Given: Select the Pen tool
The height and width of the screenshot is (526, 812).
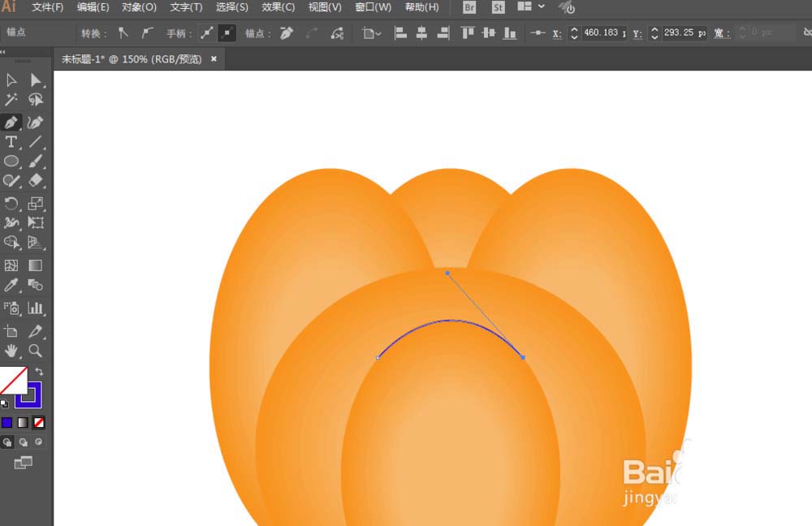Looking at the screenshot, I should click(x=11, y=123).
